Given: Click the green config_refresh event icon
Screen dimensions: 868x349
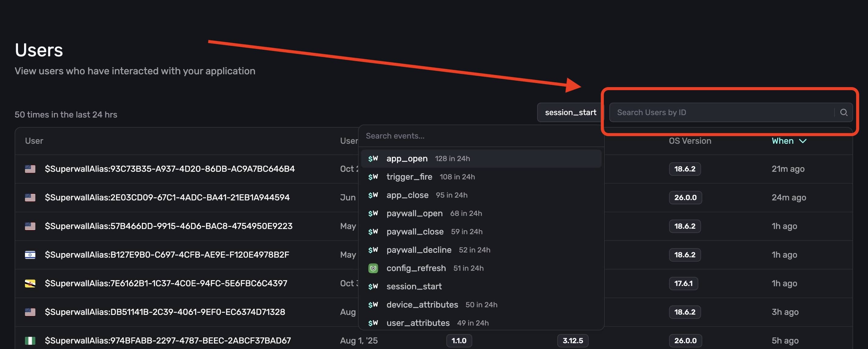Looking at the screenshot, I should pyautogui.click(x=373, y=268).
